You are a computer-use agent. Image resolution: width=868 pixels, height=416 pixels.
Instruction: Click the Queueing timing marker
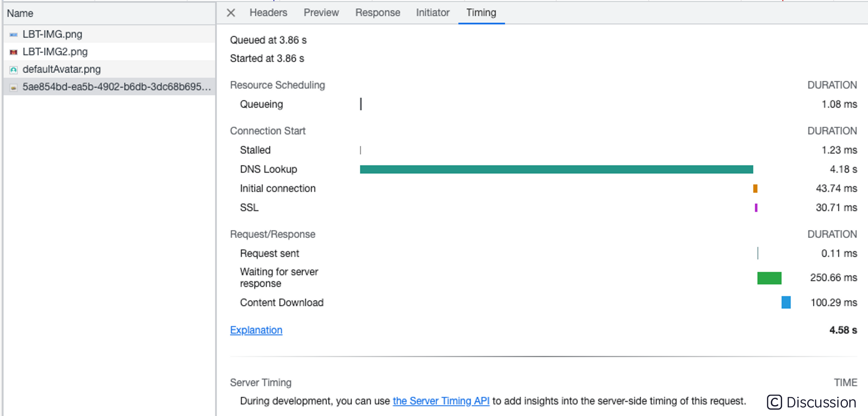coord(361,104)
